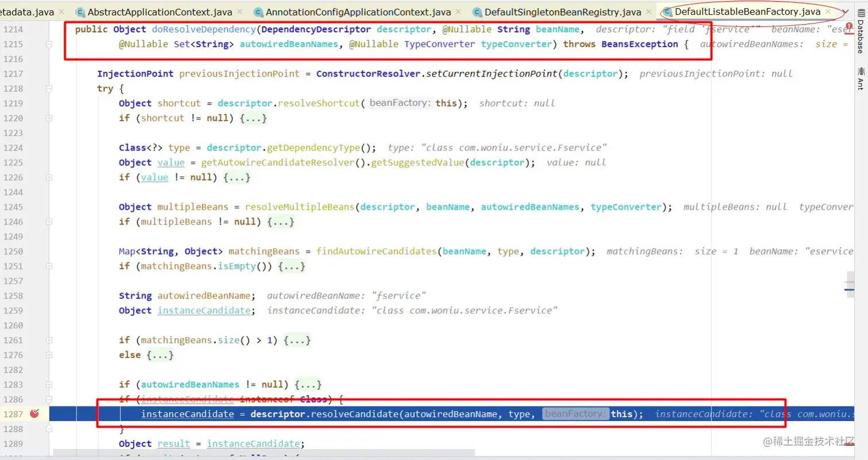The image size is (868, 460).
Task: Click the ConstructorResolver class name
Action: tap(369, 74)
